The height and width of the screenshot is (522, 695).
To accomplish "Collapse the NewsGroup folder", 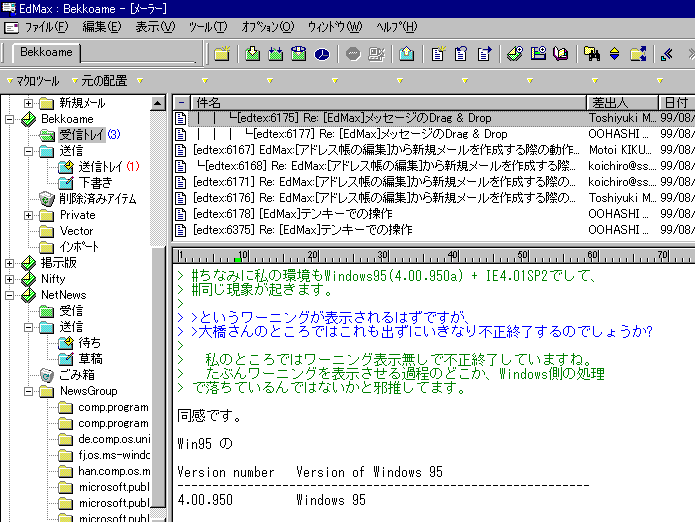I will pos(28,391).
